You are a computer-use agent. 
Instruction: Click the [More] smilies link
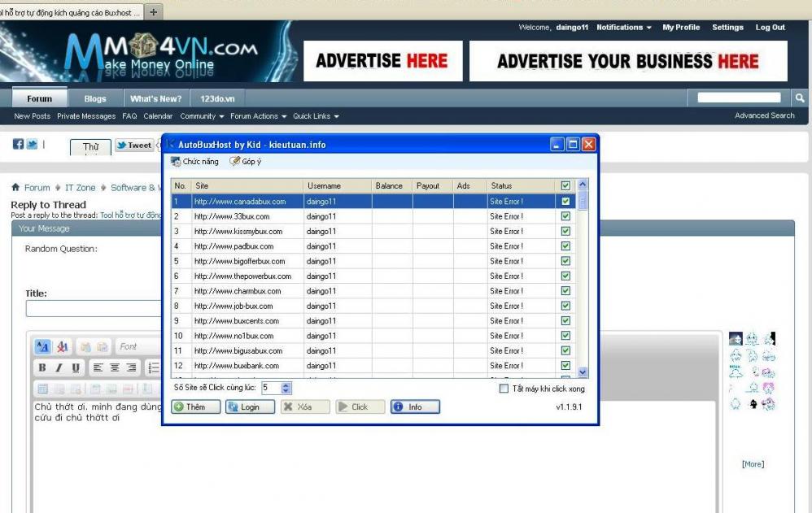tap(753, 464)
